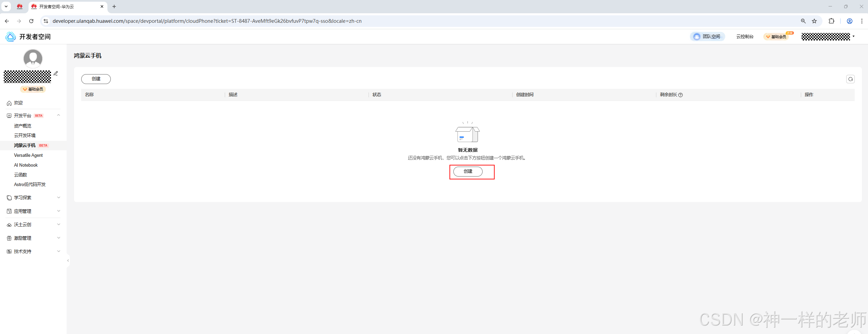Viewport: 868px width, 334px height.
Task: Close the 开发者空间-华为云 tab
Action: 102,6
